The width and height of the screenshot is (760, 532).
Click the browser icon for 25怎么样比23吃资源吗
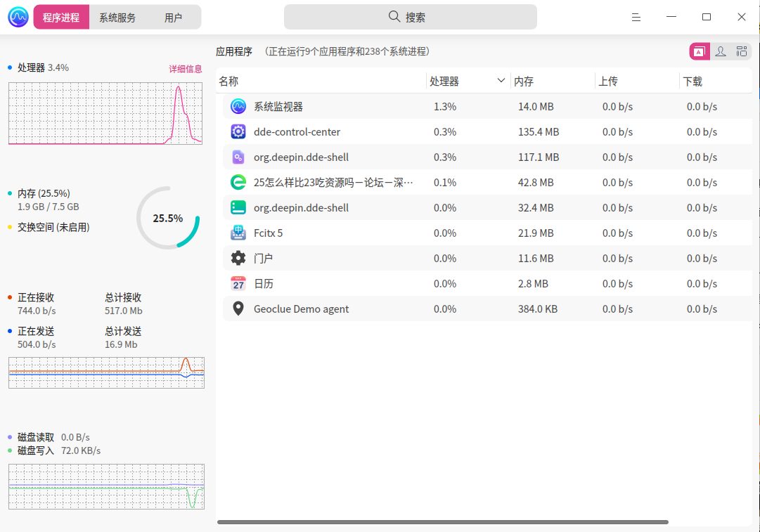point(238,182)
